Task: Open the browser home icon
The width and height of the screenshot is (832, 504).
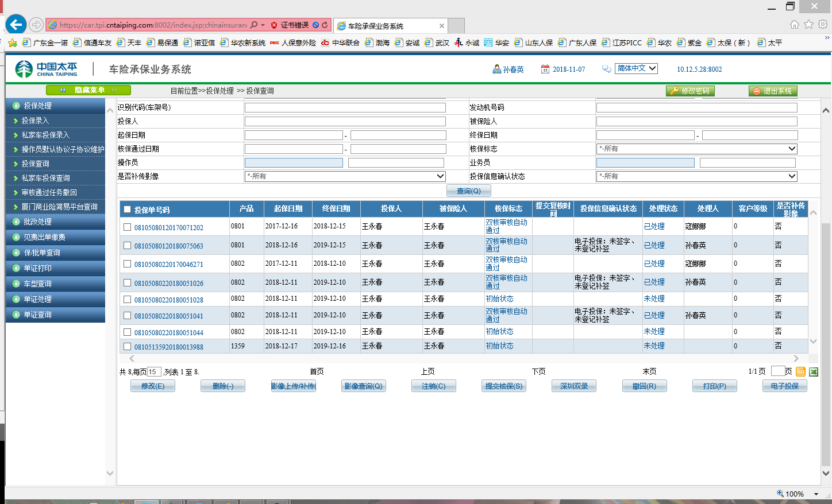Action: tap(794, 24)
